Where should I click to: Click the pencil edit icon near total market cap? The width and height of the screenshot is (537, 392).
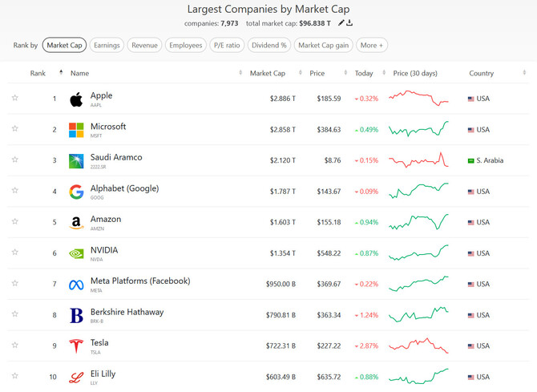tap(341, 23)
